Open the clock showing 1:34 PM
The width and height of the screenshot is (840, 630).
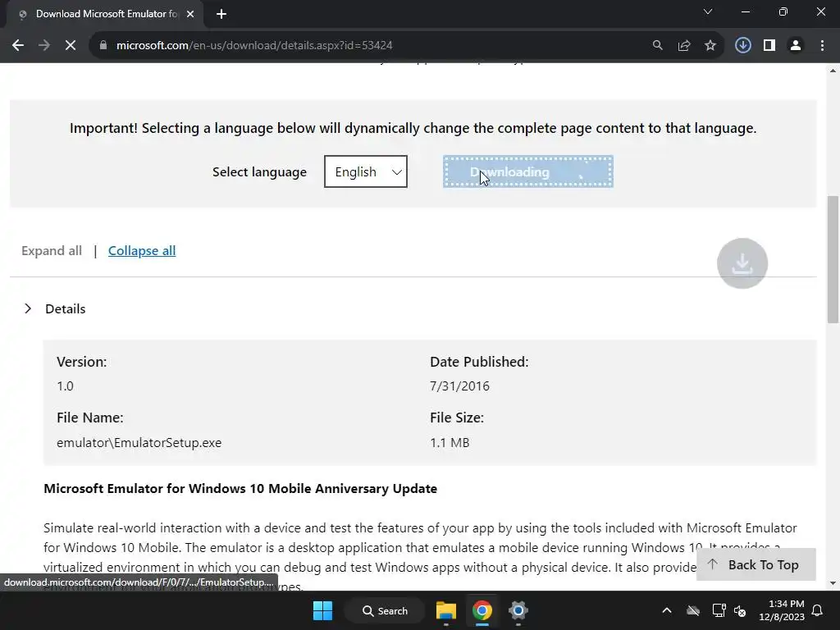pos(782,610)
